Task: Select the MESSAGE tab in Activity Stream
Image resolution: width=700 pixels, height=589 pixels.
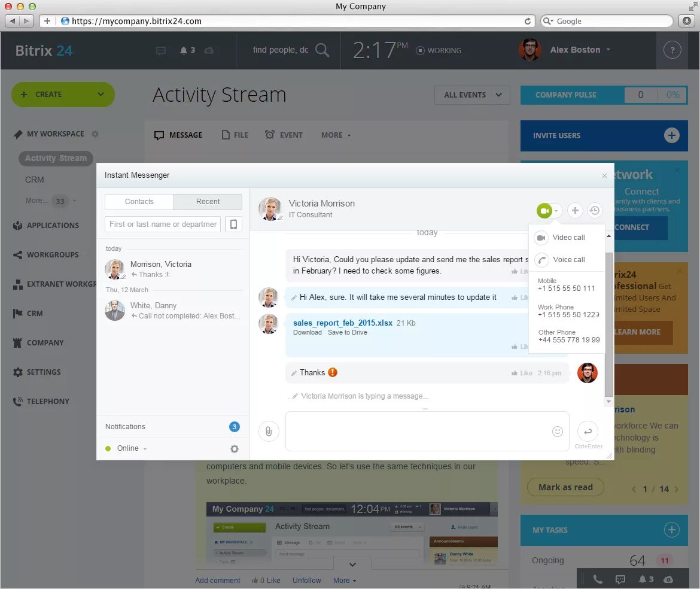Action: point(178,135)
